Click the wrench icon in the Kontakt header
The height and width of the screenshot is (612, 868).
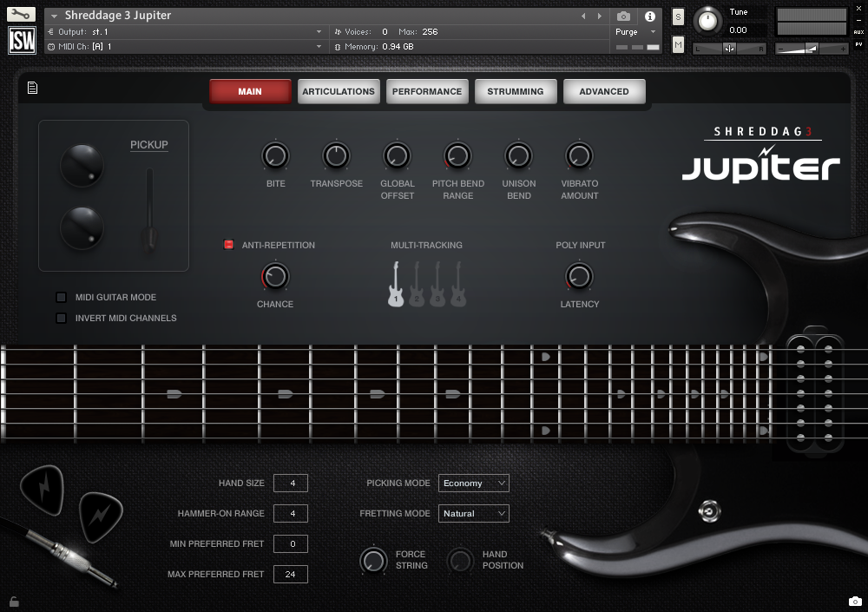click(x=19, y=14)
